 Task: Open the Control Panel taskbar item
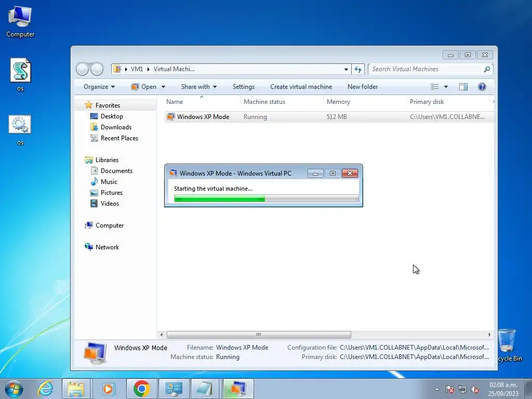click(174, 389)
